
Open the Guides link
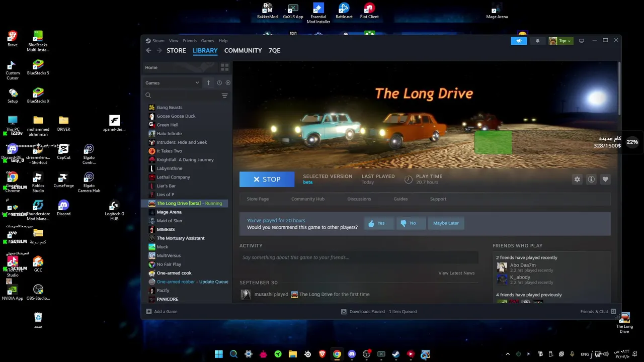(x=400, y=199)
